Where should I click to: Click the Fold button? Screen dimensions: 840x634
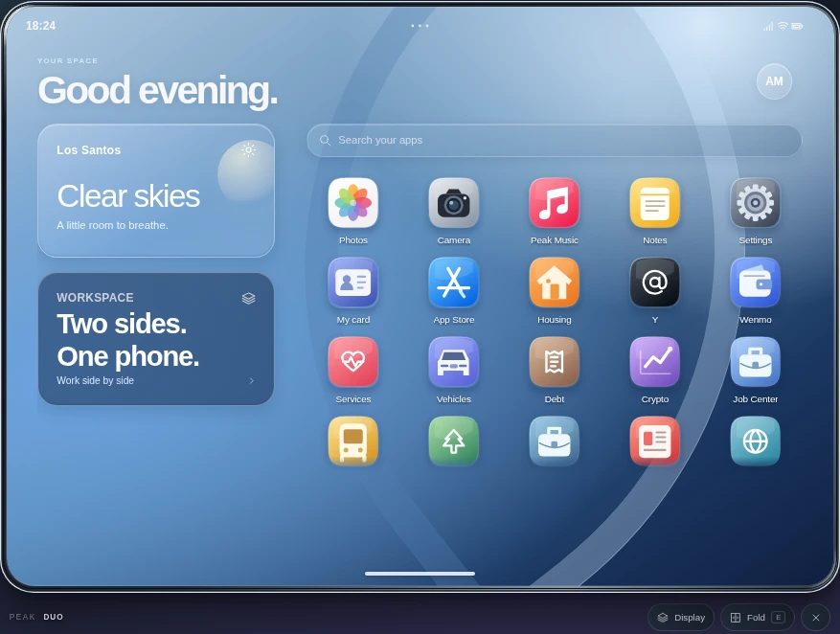point(758,618)
